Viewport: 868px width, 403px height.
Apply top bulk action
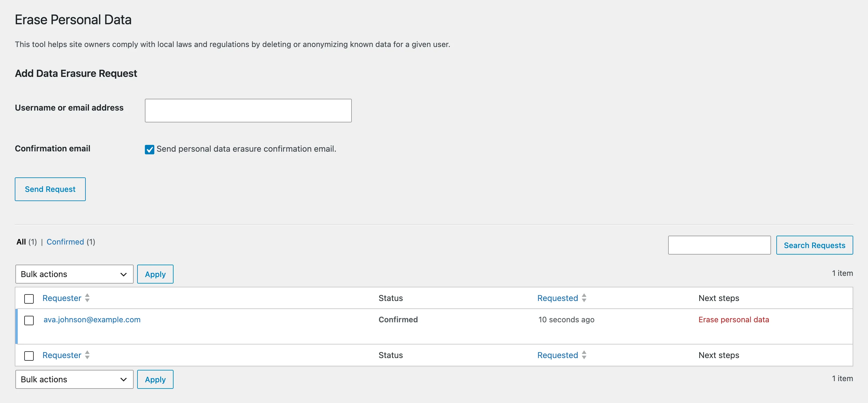[155, 274]
